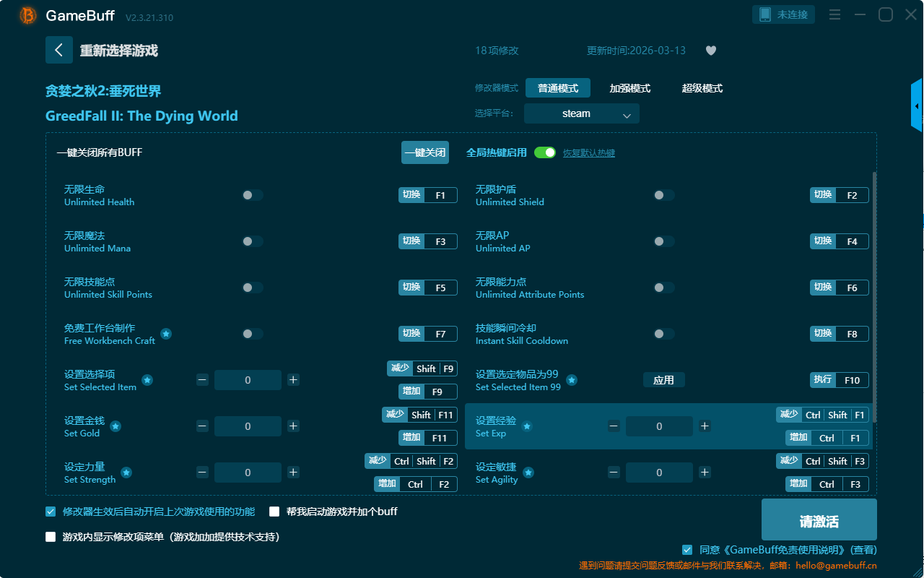924x578 pixels.
Task: Click the plus icon for Set Exp
Action: pos(705,426)
